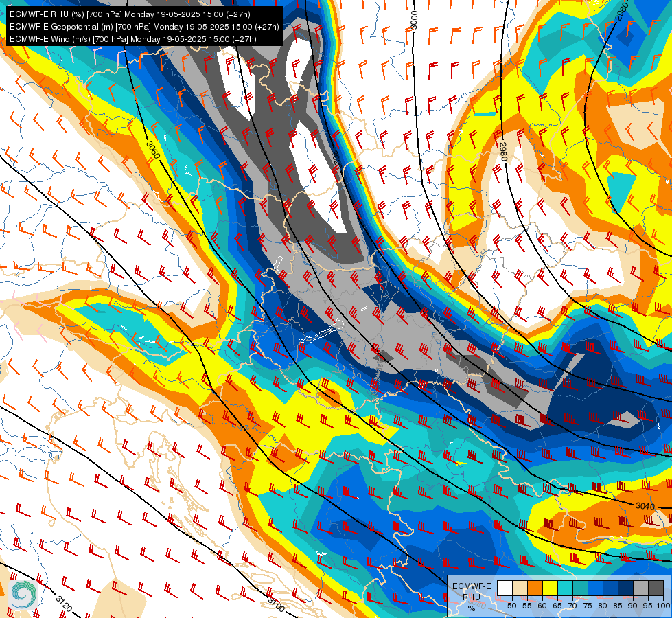Viewport: 672px width, 618px height.
Task: Click the legend title ECMWF-E
Action: click(x=472, y=586)
